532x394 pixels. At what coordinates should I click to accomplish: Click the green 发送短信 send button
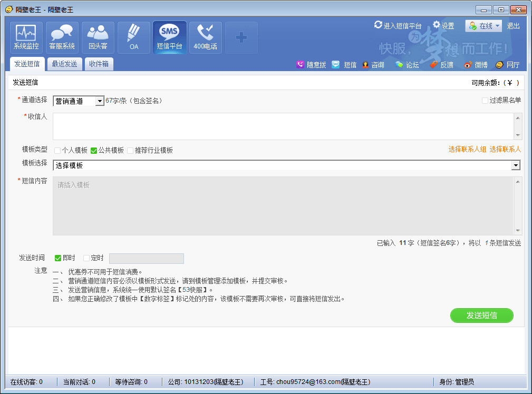(x=481, y=316)
